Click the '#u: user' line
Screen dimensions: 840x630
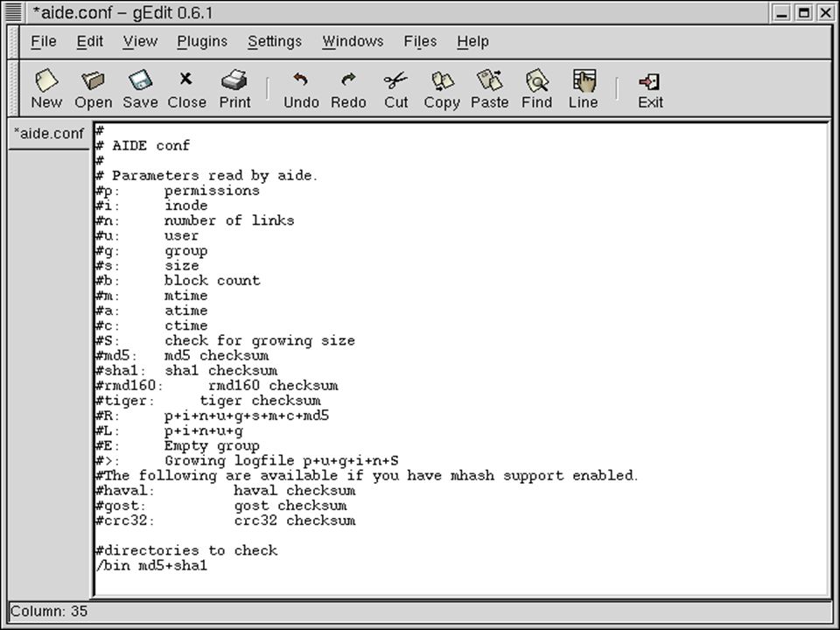click(147, 235)
